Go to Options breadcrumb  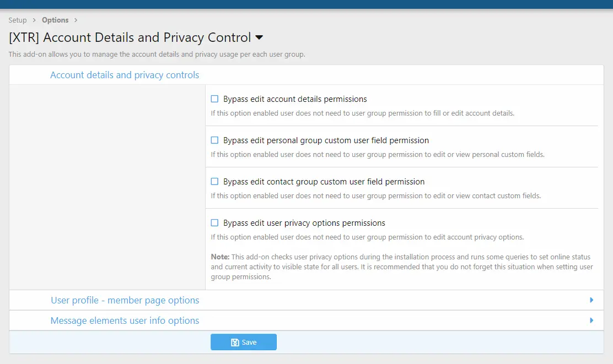pos(55,20)
